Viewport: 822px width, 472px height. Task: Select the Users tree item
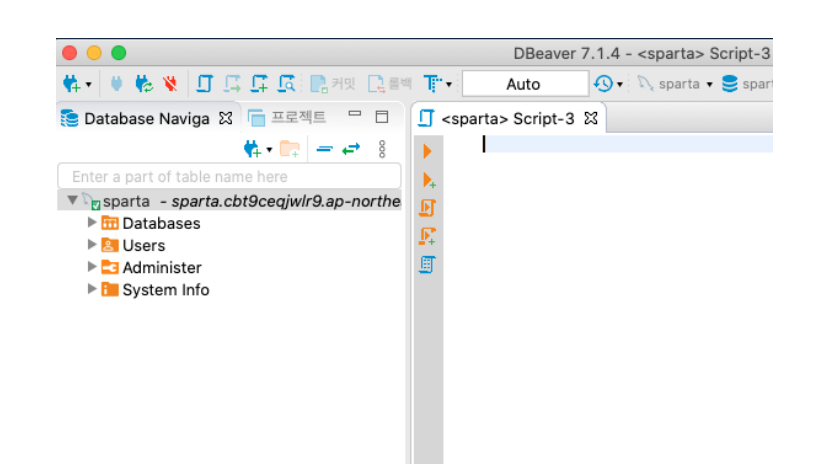(133, 245)
